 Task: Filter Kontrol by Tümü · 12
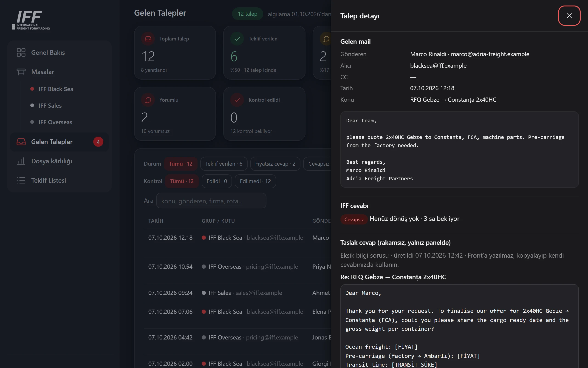click(x=182, y=181)
